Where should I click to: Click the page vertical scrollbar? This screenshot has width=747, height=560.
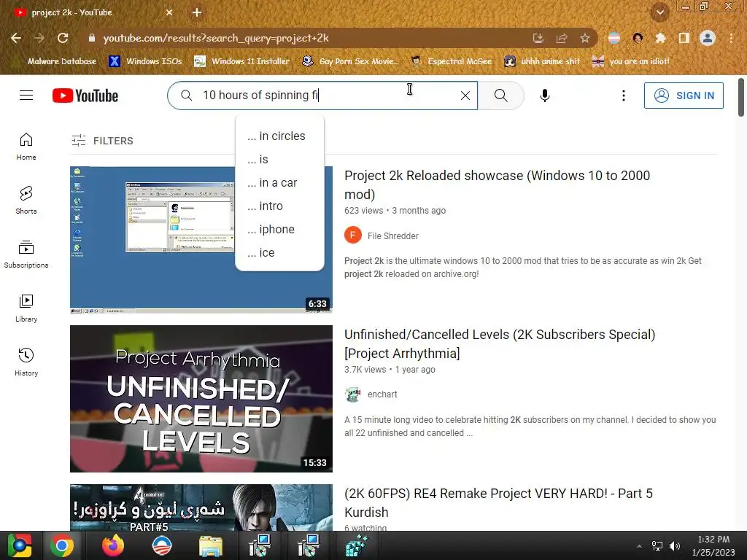pyautogui.click(x=741, y=97)
